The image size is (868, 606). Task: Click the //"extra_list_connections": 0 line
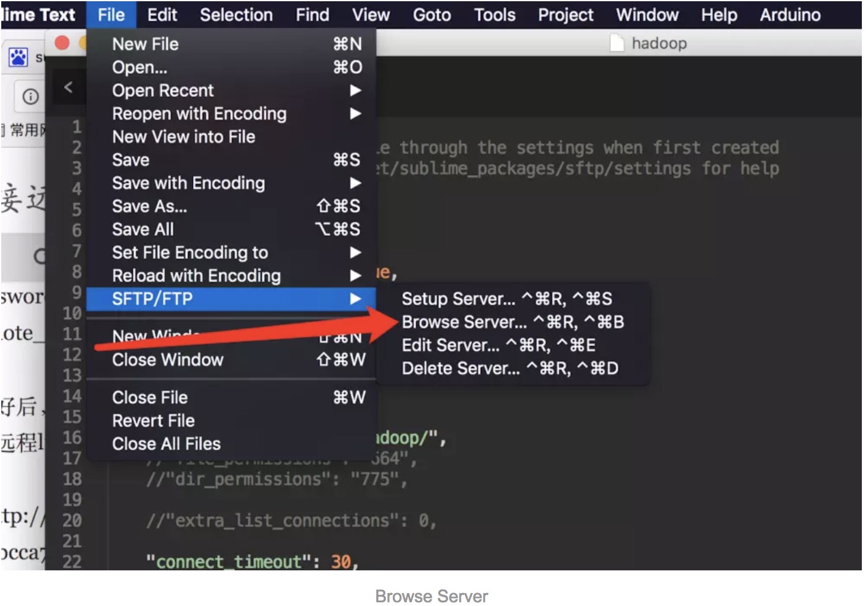pos(291,521)
